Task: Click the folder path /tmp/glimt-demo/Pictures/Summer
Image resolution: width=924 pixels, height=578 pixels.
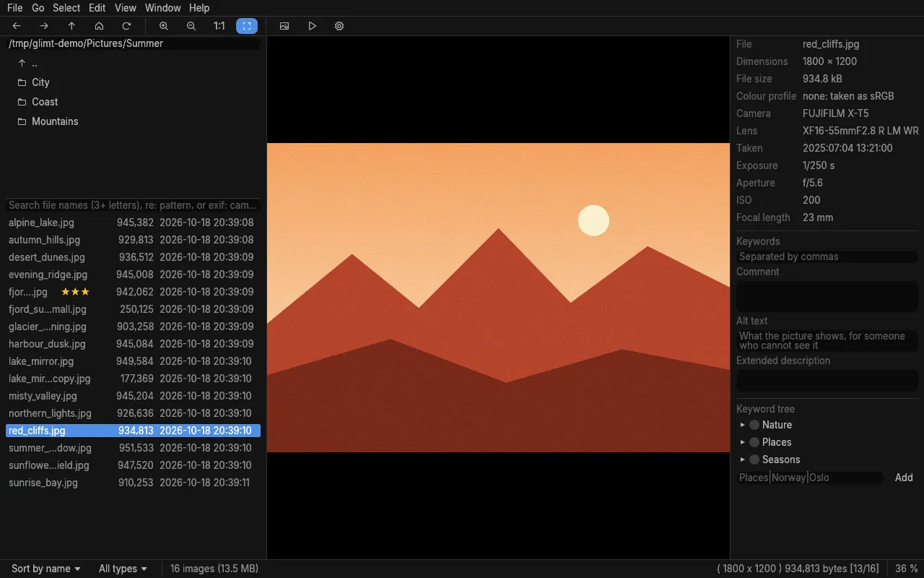Action: (133, 43)
